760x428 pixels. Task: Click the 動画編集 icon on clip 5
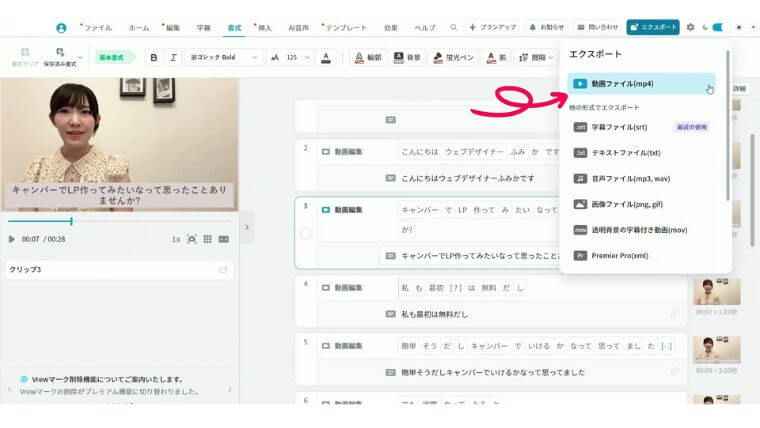(326, 346)
